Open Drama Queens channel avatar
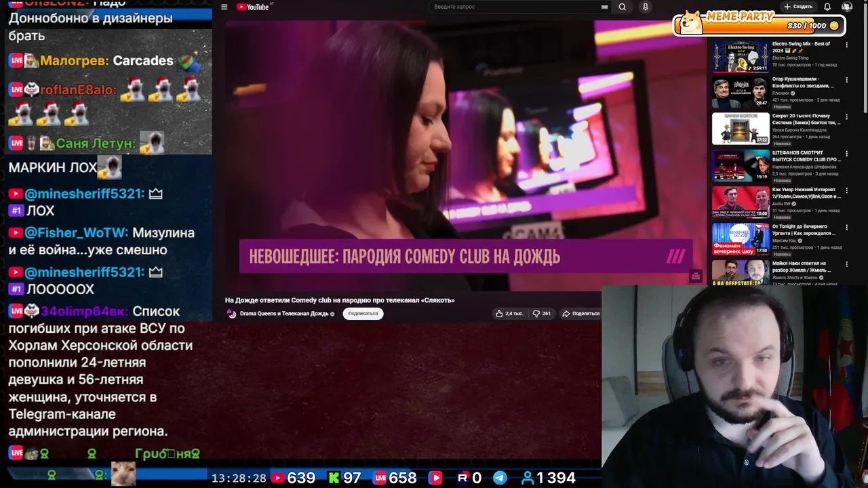 (x=231, y=314)
